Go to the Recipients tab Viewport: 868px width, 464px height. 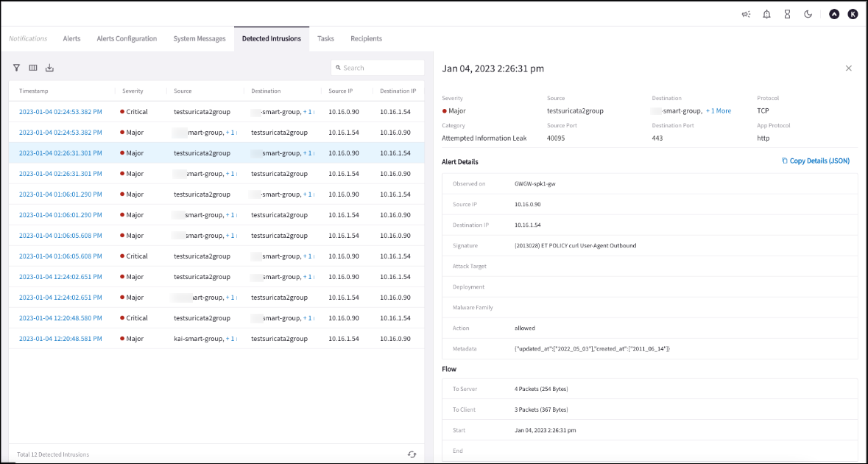[366, 38]
